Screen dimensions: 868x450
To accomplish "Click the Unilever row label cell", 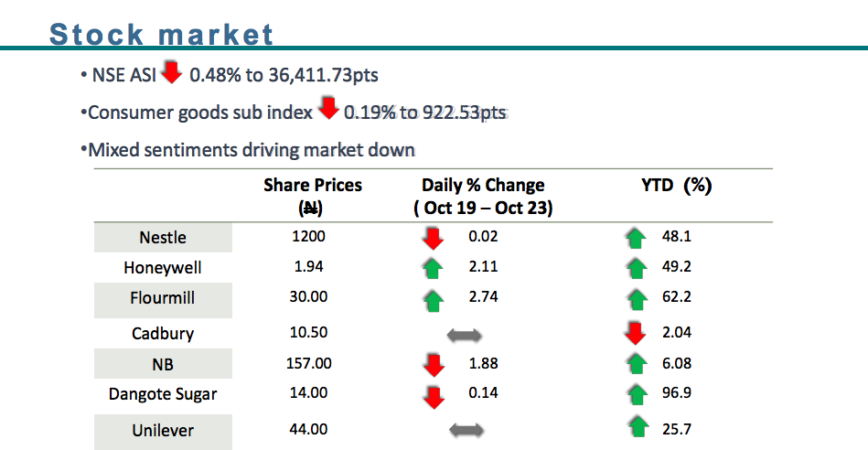I will pyautogui.click(x=163, y=430).
